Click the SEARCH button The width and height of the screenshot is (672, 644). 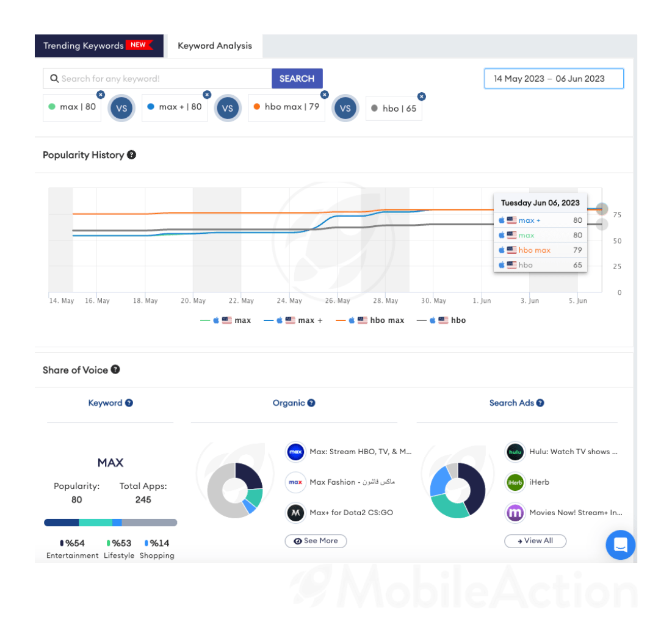297,79
